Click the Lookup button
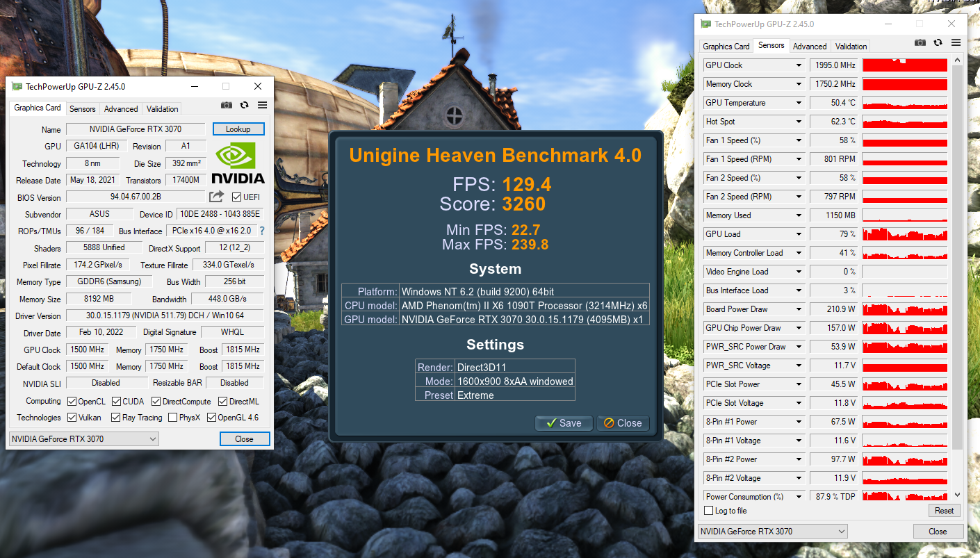The height and width of the screenshot is (558, 980). point(238,129)
